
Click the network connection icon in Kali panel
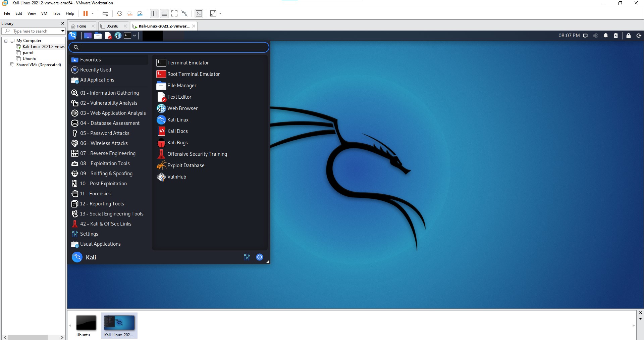pyautogui.click(x=585, y=36)
